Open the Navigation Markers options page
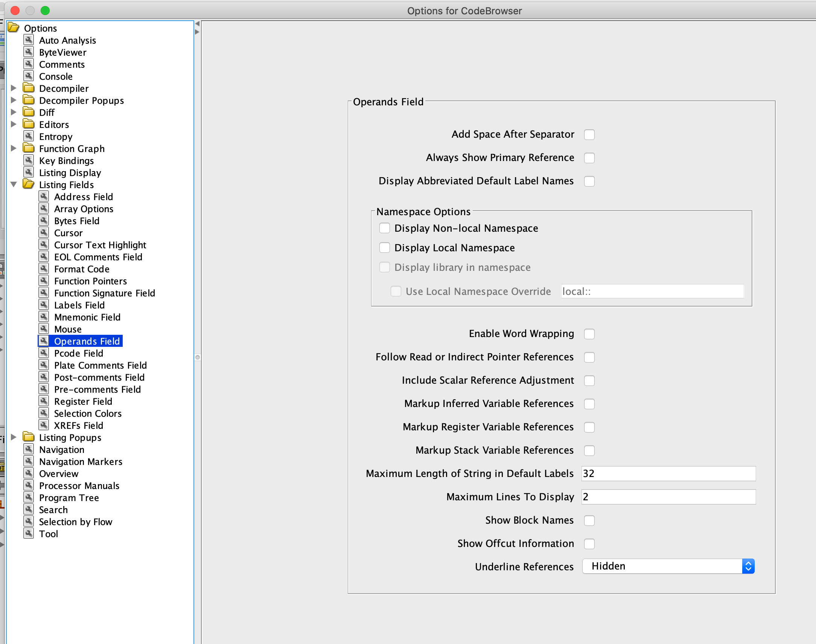Viewport: 816px width, 644px height. (x=81, y=462)
